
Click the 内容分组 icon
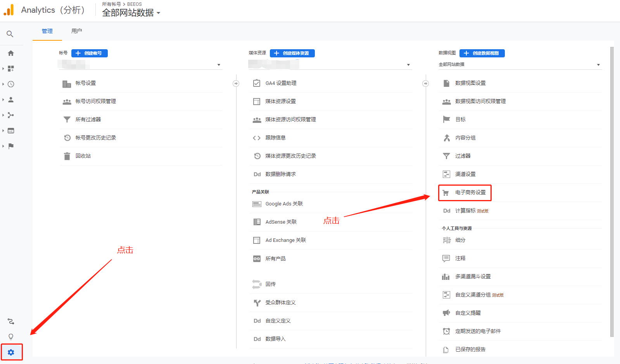(x=447, y=138)
